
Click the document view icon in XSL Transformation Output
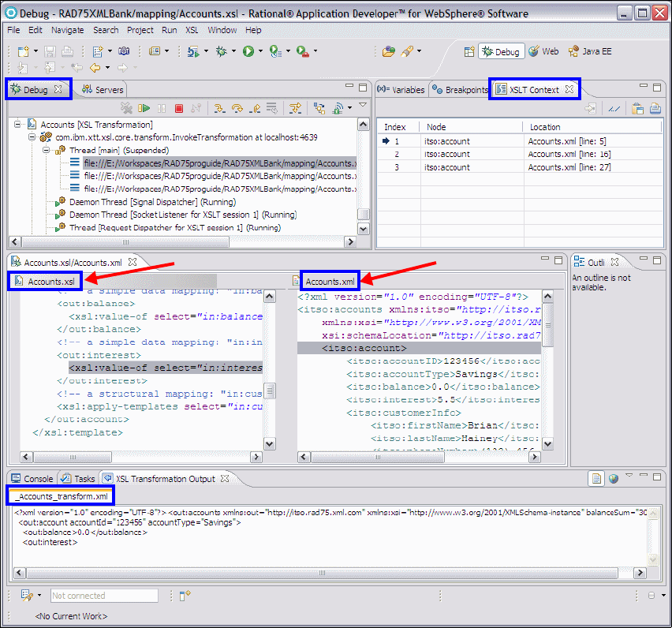(596, 478)
